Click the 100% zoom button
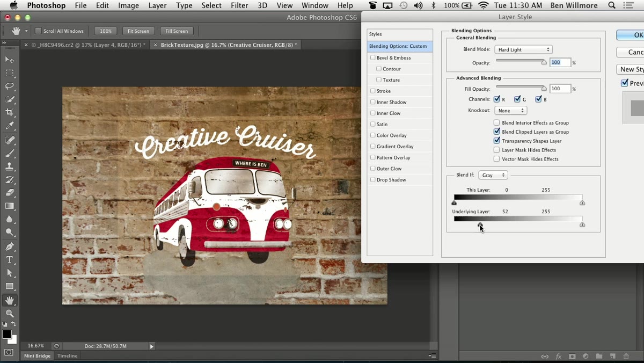The width and height of the screenshot is (644, 363). (106, 31)
